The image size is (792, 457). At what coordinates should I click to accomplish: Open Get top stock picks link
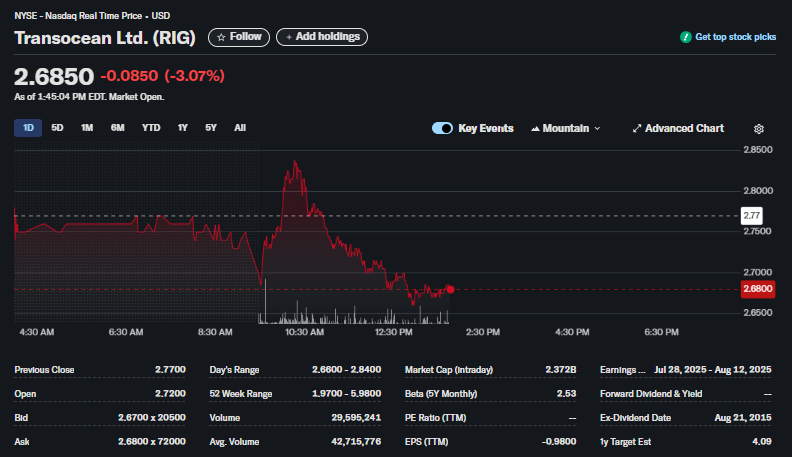click(x=735, y=37)
